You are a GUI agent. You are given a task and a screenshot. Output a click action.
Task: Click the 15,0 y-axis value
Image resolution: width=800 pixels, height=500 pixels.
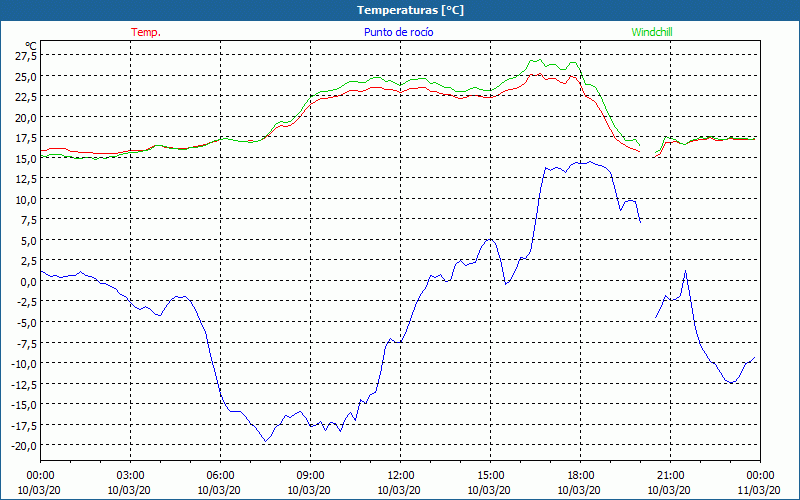point(26,159)
